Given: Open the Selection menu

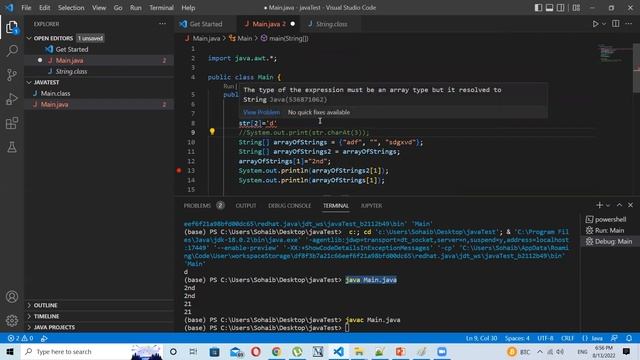Looking at the screenshot, I should point(71,8).
